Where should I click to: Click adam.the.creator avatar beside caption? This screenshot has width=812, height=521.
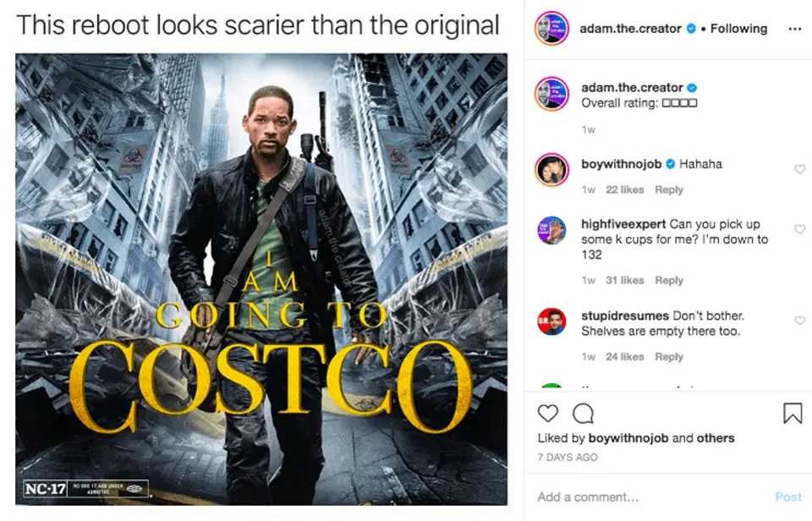click(x=551, y=94)
